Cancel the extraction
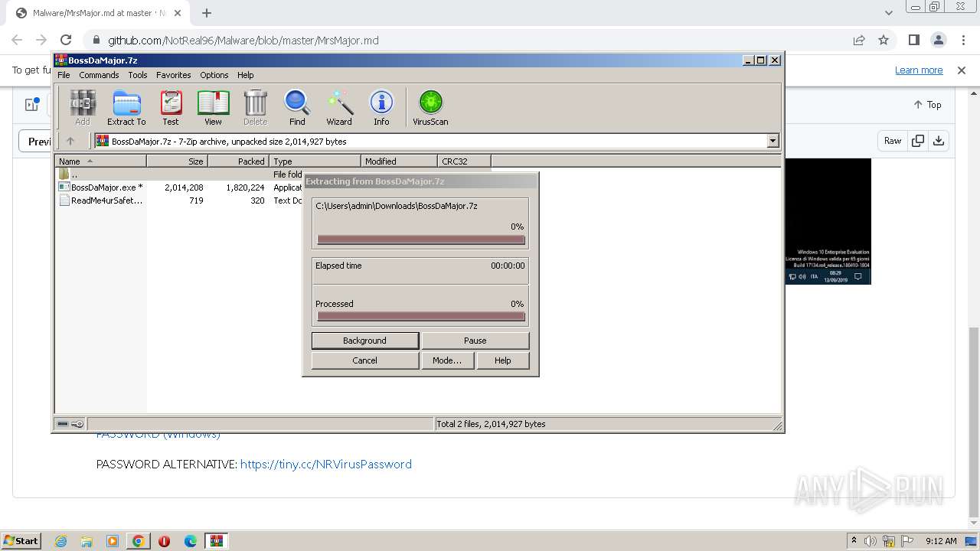 pos(365,360)
